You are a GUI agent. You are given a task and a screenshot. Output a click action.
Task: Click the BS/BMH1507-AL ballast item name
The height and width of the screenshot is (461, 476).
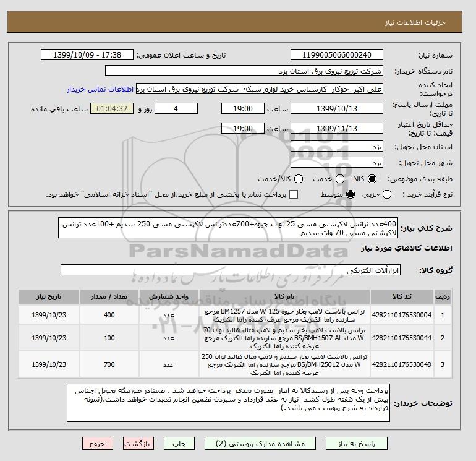pyautogui.click(x=284, y=338)
